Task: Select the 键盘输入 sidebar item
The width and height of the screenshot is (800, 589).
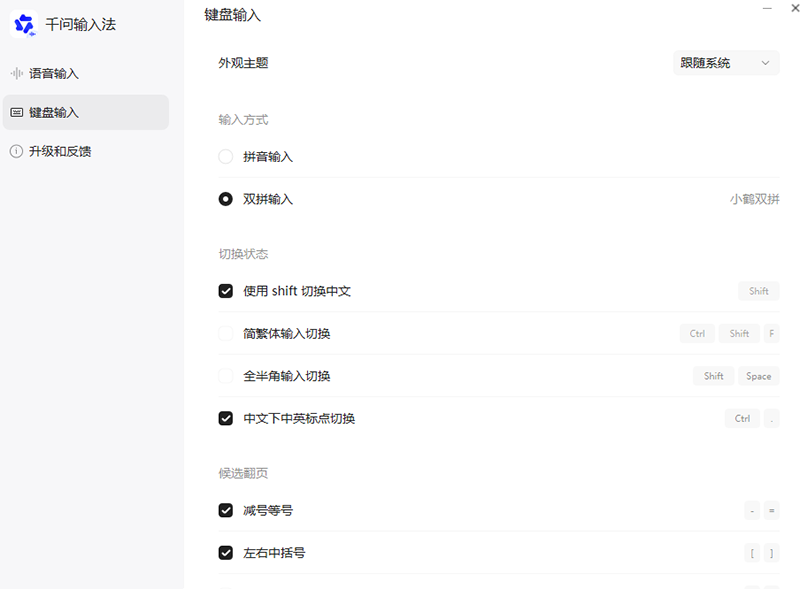Action: point(86,112)
